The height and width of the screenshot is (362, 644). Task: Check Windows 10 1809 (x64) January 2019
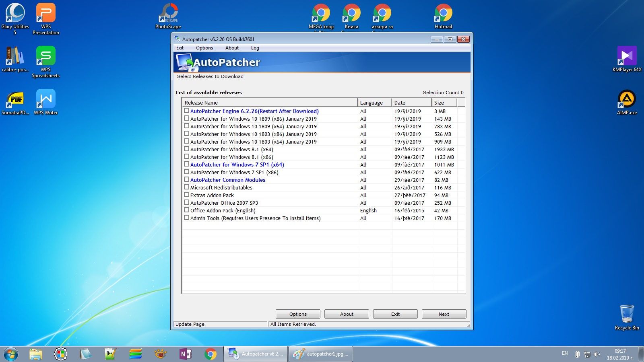(186, 126)
